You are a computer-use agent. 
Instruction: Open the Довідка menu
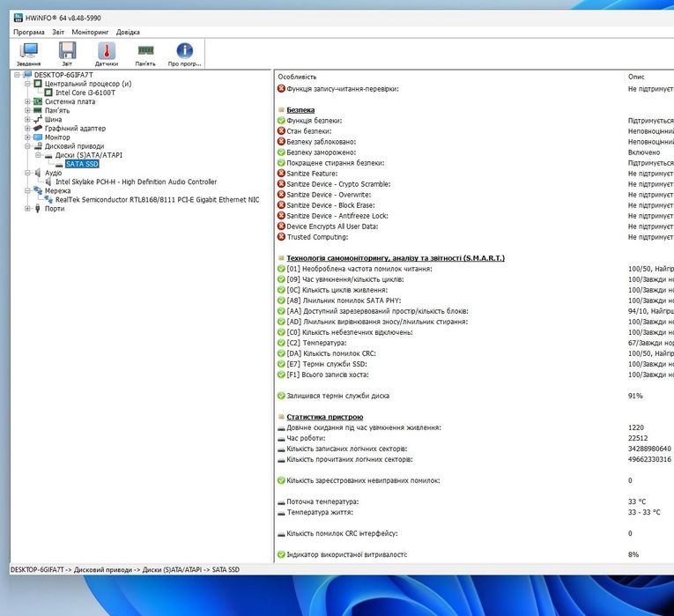(128, 33)
